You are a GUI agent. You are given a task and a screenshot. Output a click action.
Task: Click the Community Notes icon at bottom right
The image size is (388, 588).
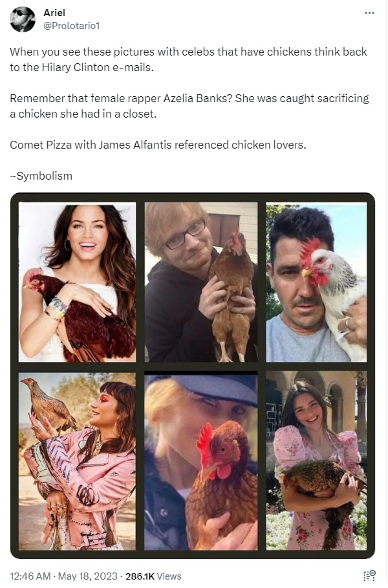[x=369, y=575]
